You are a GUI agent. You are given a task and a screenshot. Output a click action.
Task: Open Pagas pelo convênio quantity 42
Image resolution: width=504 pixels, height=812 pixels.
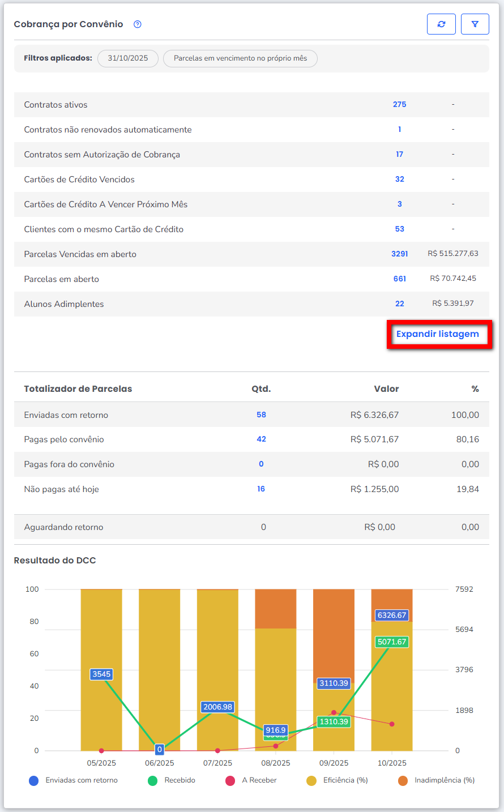pos(261,439)
